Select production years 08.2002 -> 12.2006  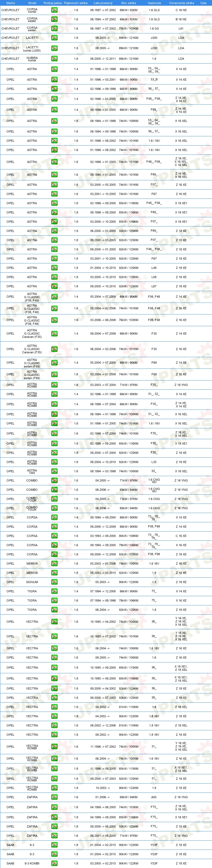[103, 725]
